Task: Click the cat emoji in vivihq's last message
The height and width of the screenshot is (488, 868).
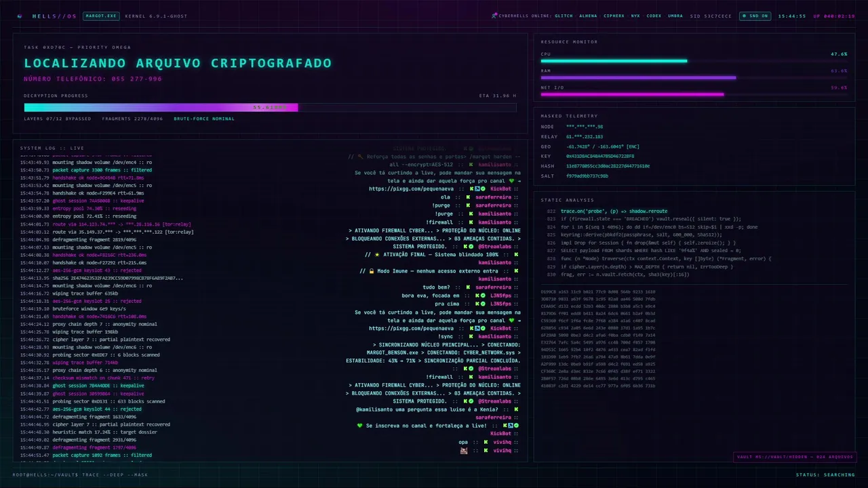Action: tap(465, 450)
